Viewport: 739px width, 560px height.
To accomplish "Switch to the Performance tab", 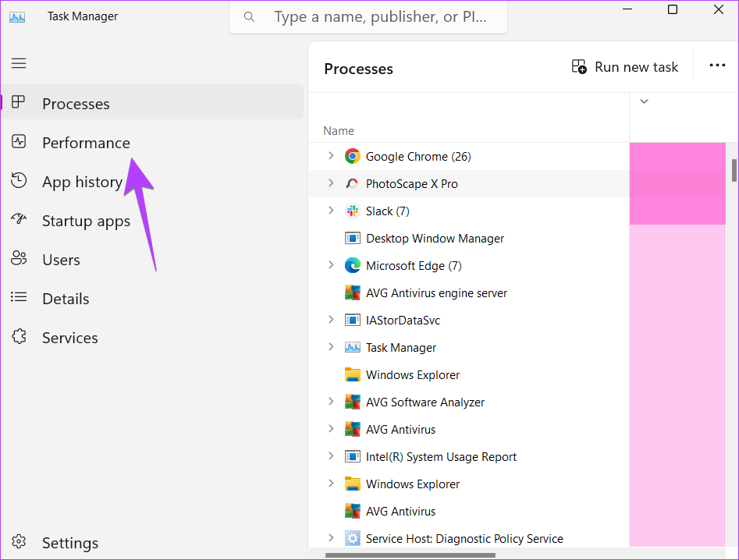I will (86, 143).
